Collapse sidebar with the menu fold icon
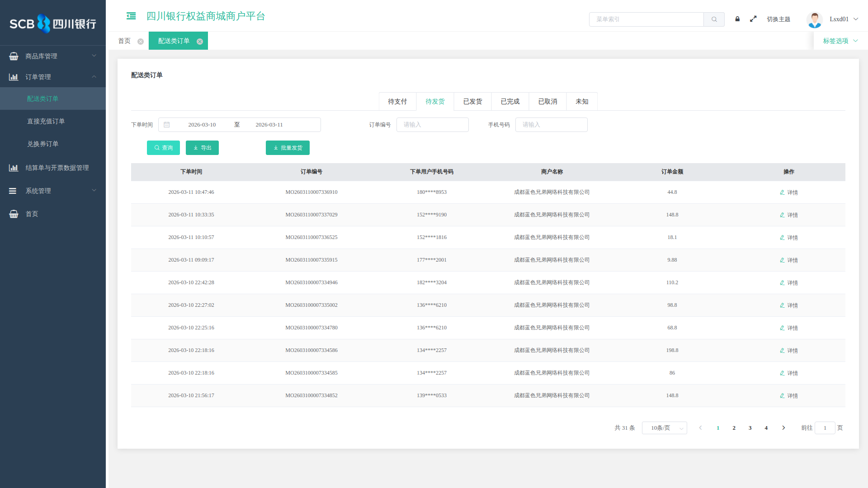This screenshot has width=868, height=488. (131, 16)
